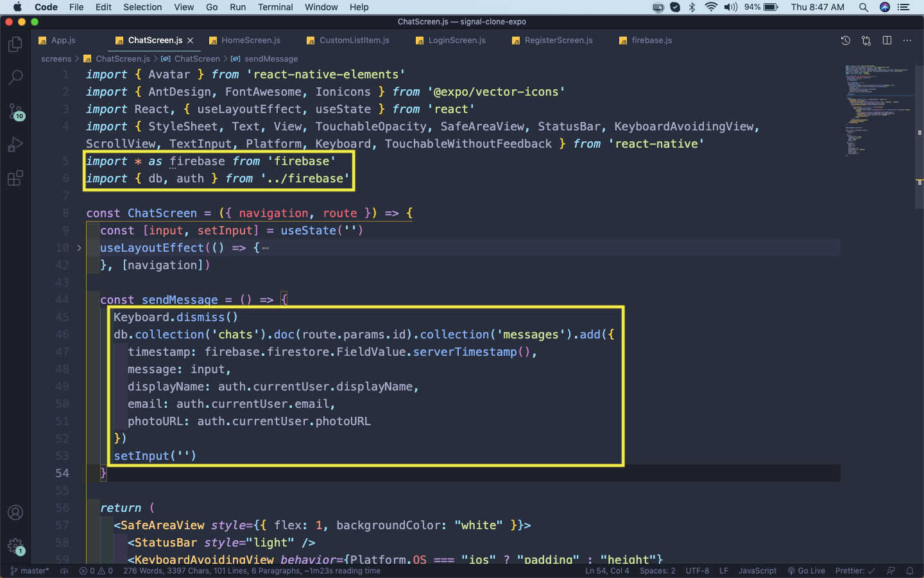Click Prettier status indicator
This screenshot has height=578, width=924.
pos(855,571)
